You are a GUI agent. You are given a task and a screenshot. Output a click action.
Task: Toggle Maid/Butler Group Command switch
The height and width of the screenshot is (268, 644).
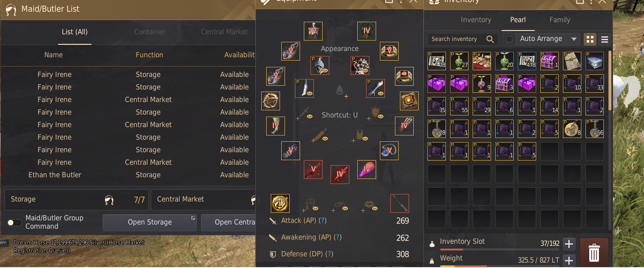[15, 222]
